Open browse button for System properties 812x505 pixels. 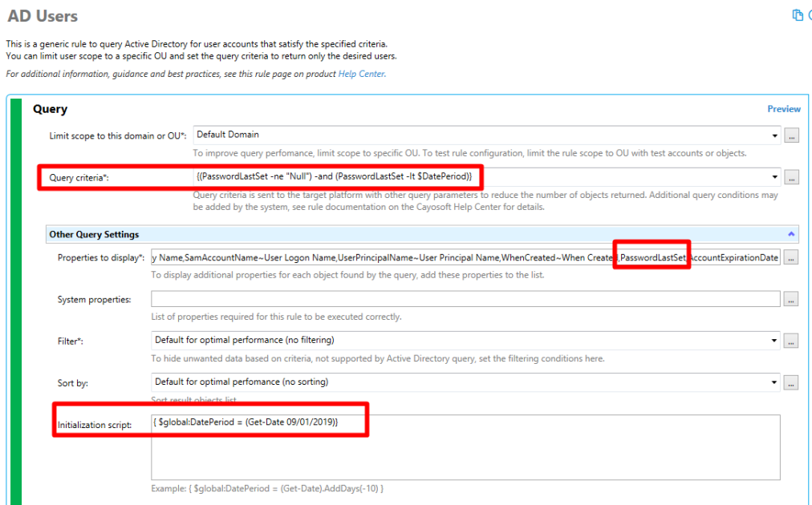[x=791, y=299]
